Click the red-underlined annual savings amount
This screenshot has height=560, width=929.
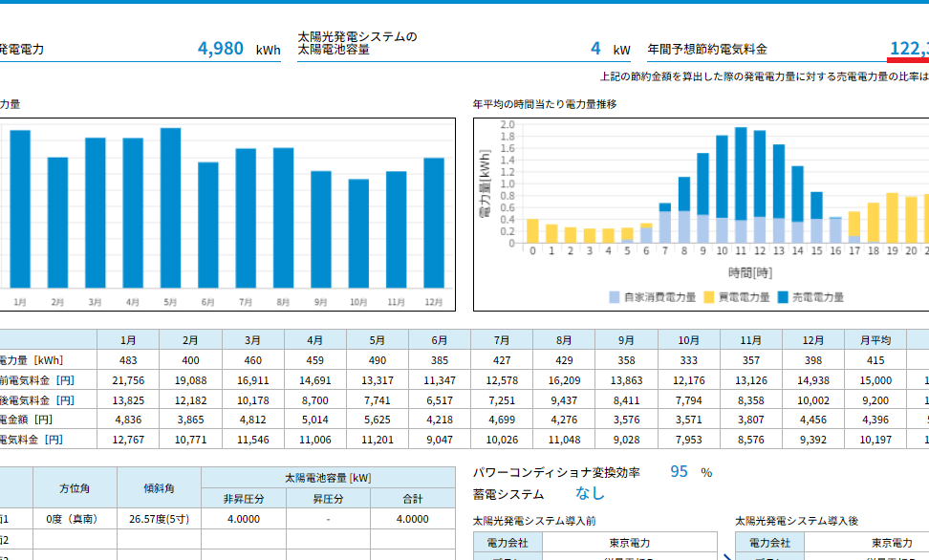coord(909,49)
